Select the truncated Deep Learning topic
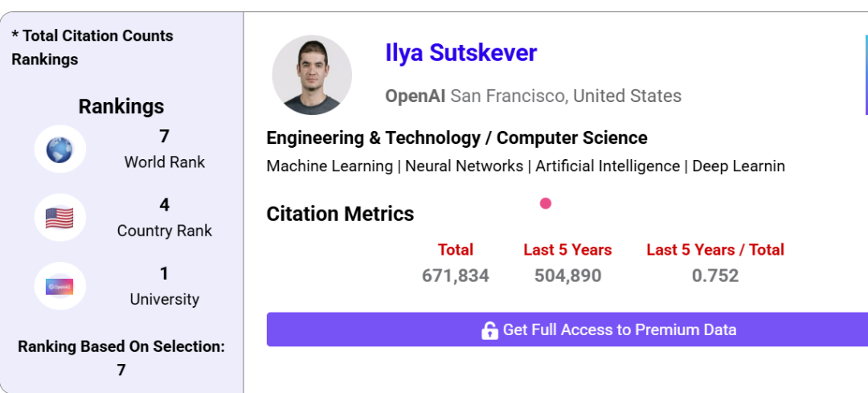Viewport: 868px width, 393px height. 739,166
